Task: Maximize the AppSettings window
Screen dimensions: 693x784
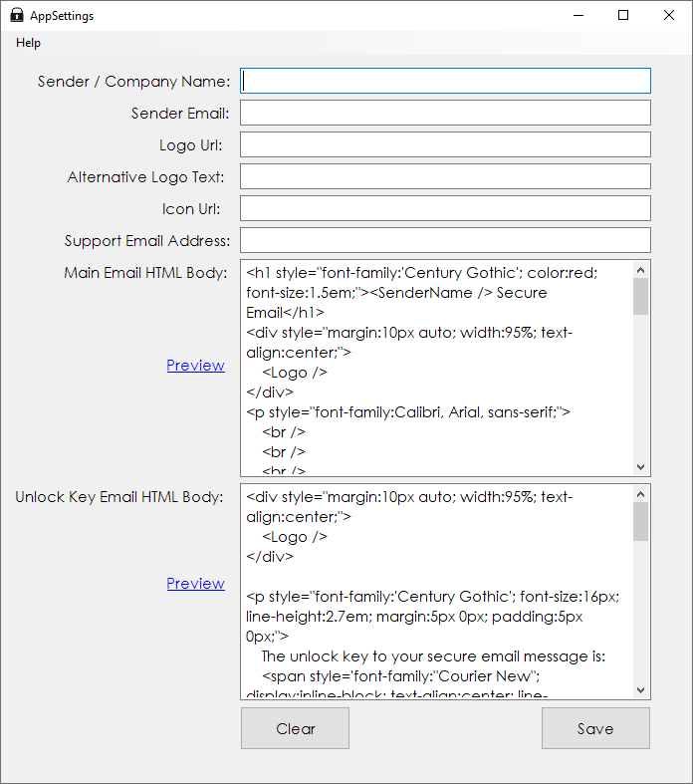Action: [623, 15]
